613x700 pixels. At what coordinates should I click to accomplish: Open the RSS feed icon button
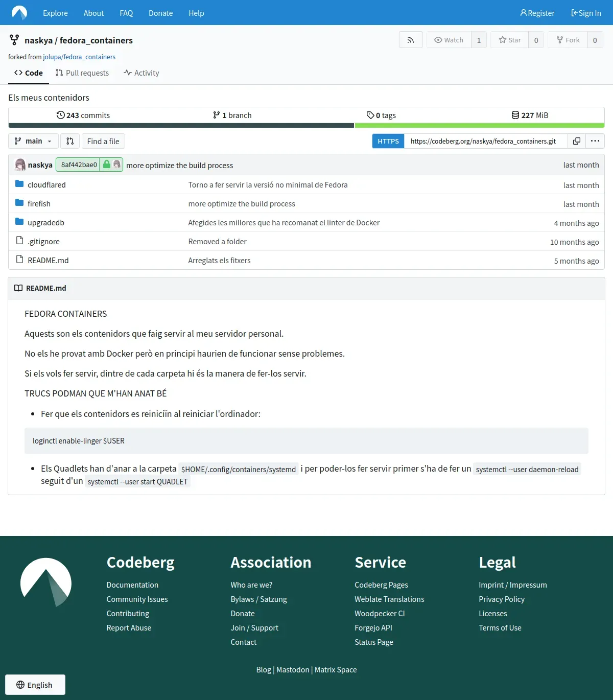point(411,40)
